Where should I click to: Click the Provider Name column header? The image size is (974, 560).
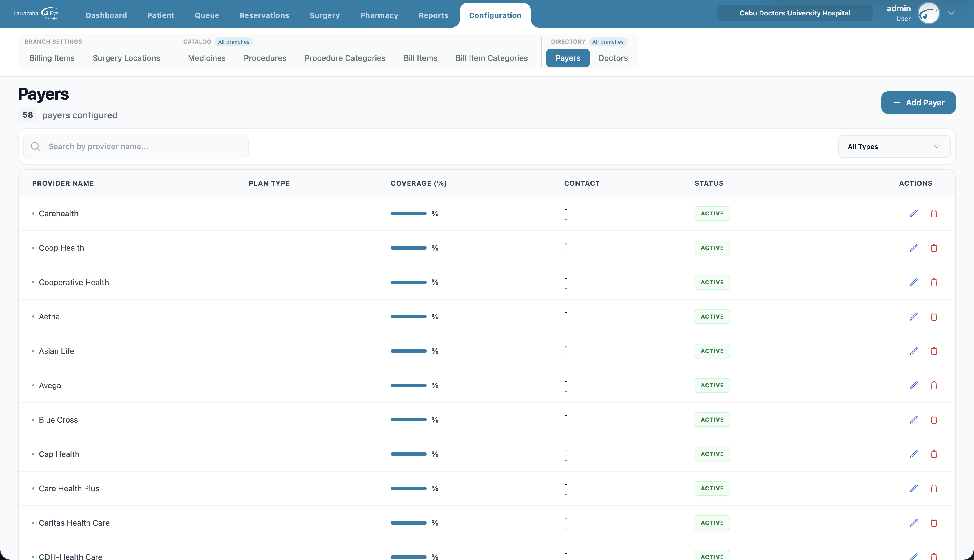pyautogui.click(x=63, y=183)
